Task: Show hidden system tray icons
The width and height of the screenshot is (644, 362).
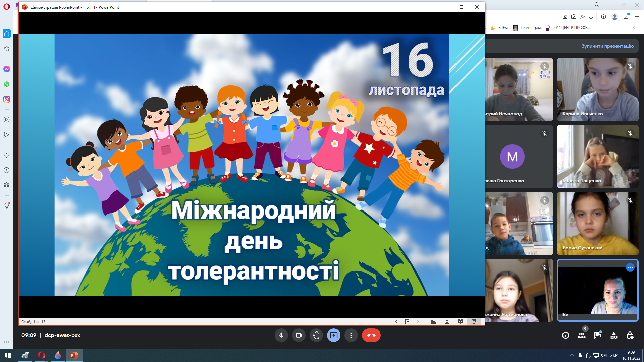Action: tap(572, 355)
